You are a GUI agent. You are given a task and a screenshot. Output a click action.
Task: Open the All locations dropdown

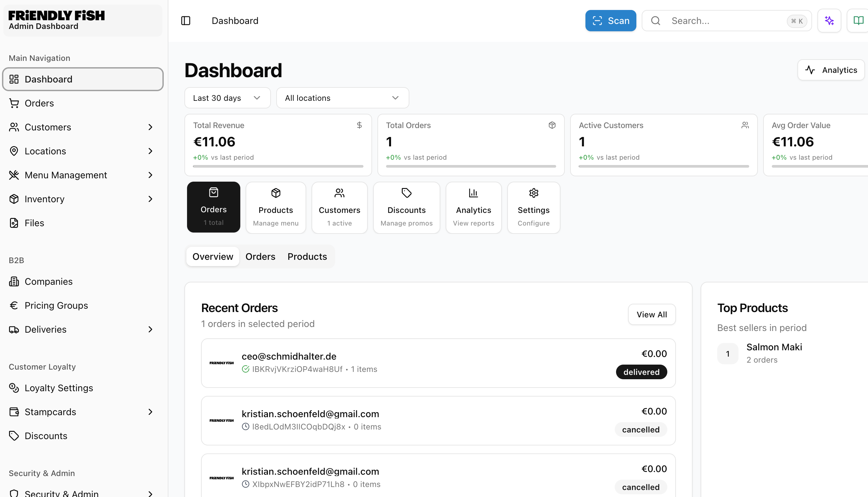[x=342, y=98]
